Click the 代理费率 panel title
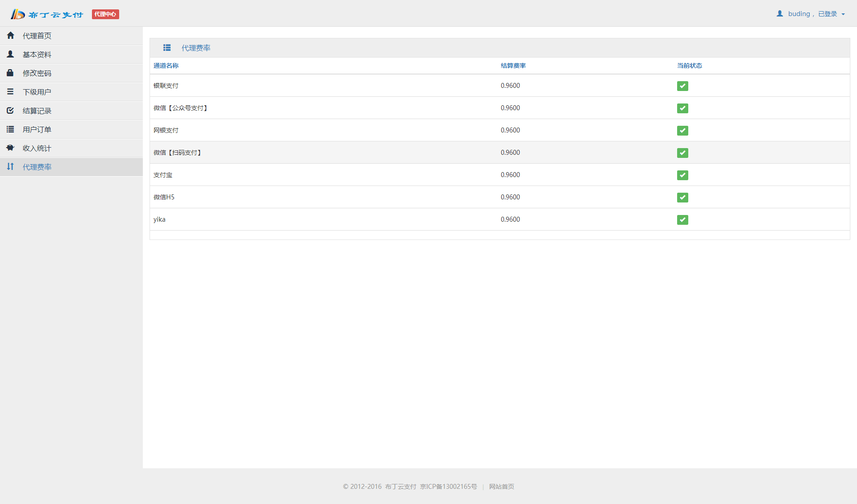Screen dimensions: 857x504 point(196,48)
